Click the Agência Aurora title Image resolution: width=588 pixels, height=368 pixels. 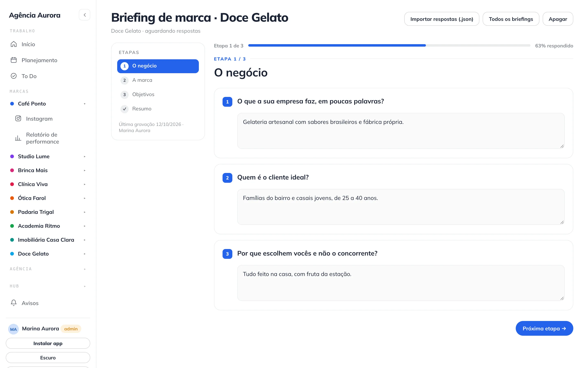[x=35, y=15]
